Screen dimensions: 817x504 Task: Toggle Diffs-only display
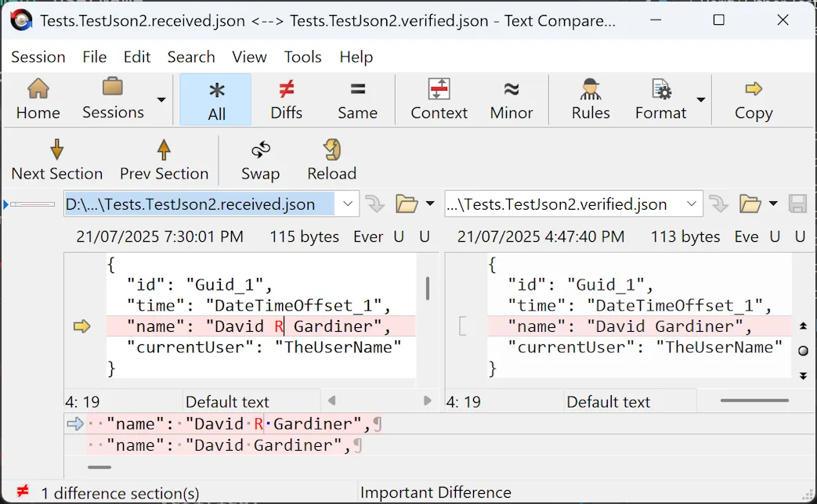point(286,99)
